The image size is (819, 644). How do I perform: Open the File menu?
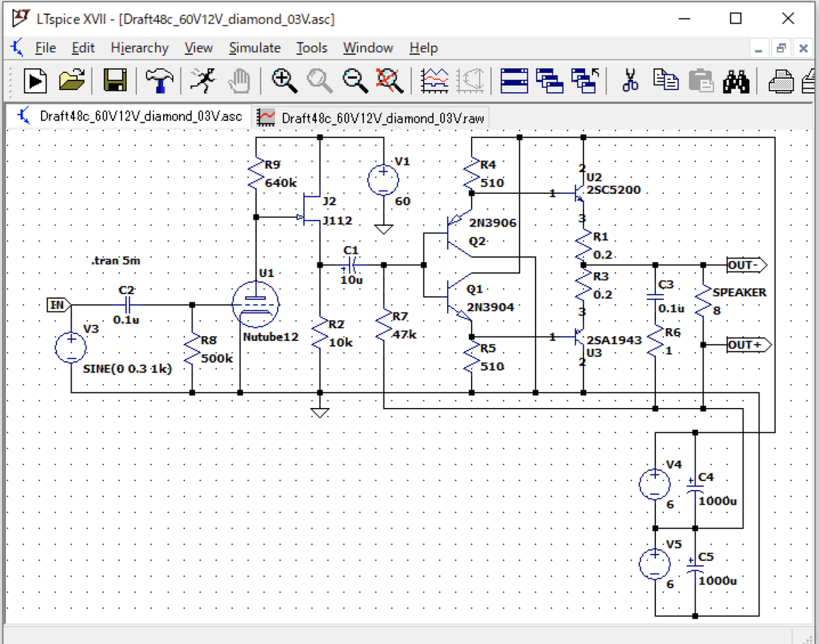point(45,48)
